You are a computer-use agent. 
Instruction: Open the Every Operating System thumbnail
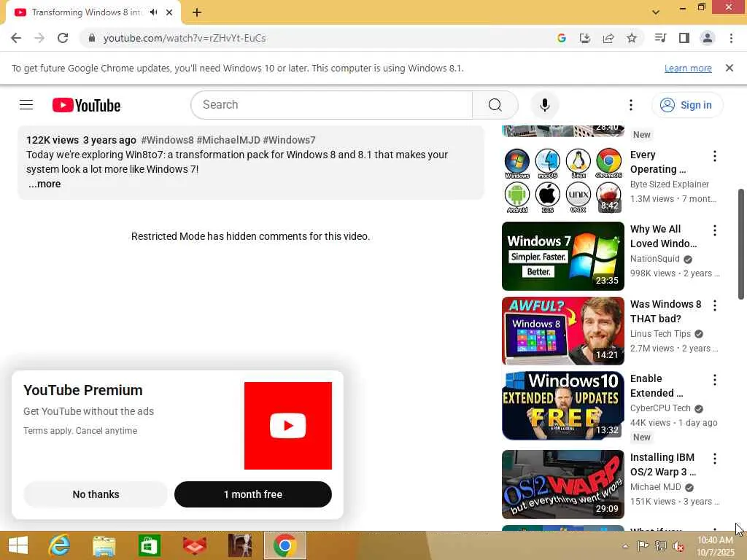coord(562,180)
